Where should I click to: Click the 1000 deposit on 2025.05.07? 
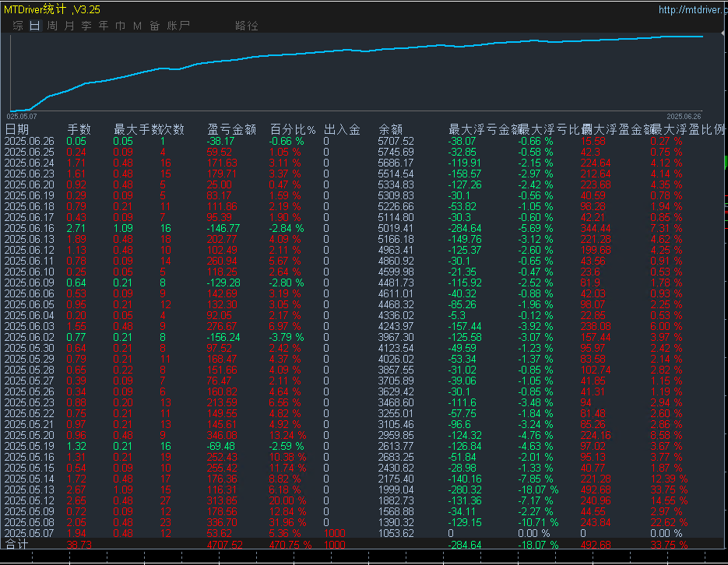coord(334,533)
